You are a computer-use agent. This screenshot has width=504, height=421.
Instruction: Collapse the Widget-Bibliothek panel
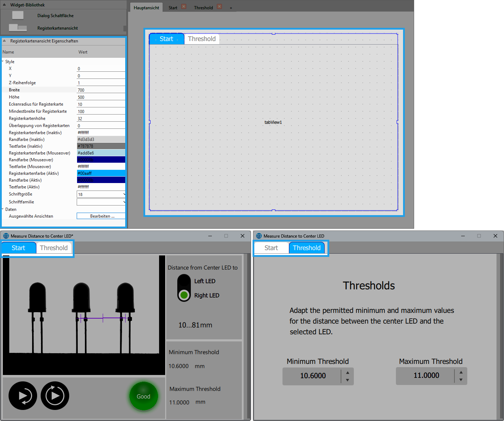pyautogui.click(x=4, y=5)
